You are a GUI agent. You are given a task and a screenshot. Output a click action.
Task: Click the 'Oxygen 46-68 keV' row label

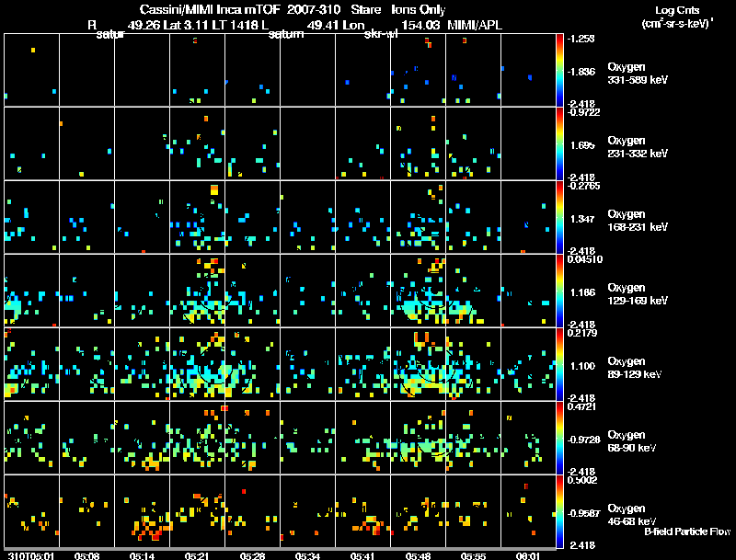[x=632, y=515]
